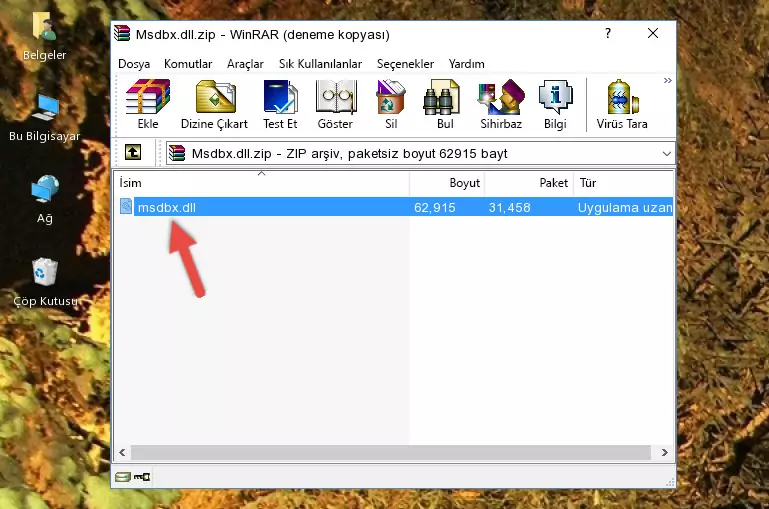Image resolution: width=769 pixels, height=509 pixels.
Task: Select the Bu Bilgisayar desktop icon
Action: click(x=44, y=118)
